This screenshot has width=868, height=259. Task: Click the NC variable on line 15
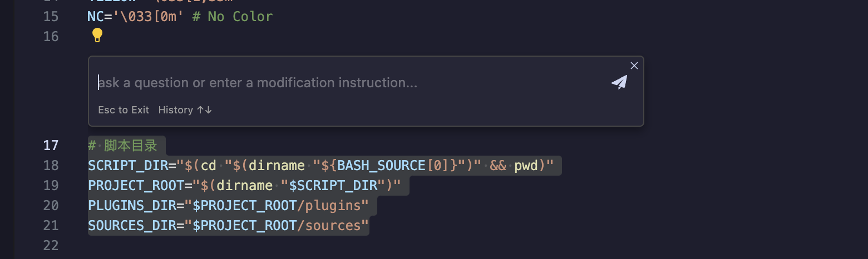(96, 17)
